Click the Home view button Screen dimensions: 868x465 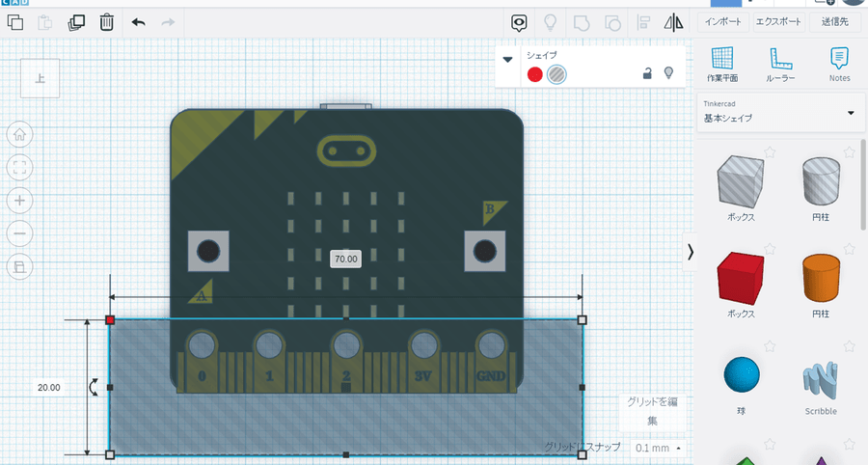20,134
